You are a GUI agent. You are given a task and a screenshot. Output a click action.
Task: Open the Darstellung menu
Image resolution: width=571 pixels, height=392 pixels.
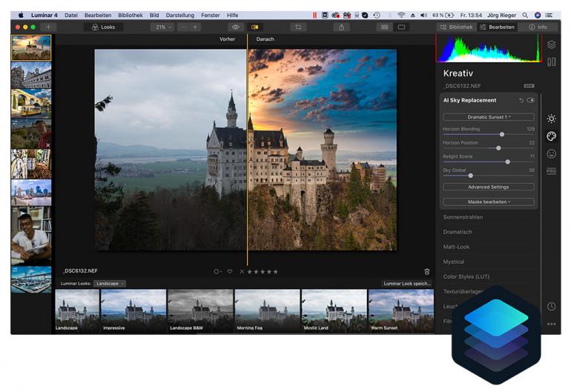[180, 16]
